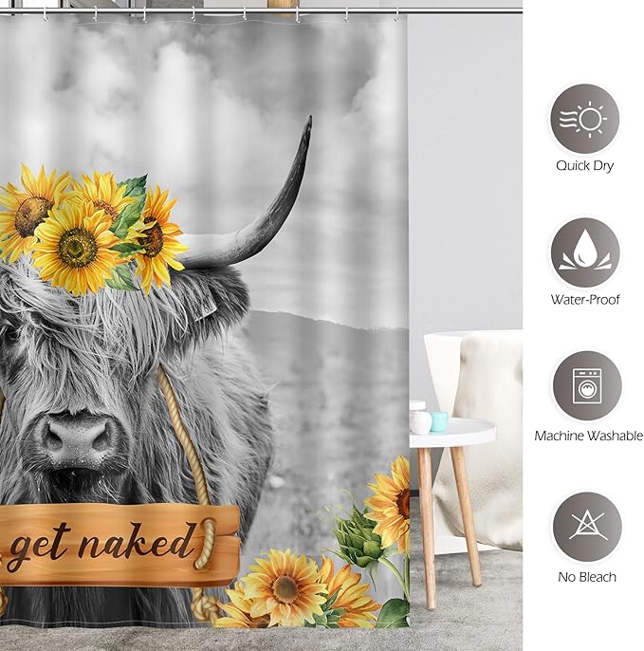Click the No Bleach crossed triangle icon
This screenshot has height=651, width=644.
(x=586, y=527)
